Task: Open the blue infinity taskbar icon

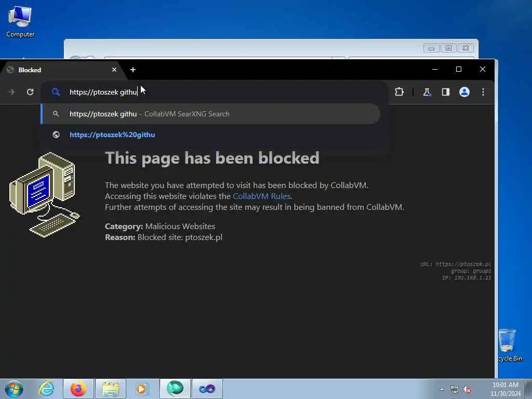Action: coord(207,389)
